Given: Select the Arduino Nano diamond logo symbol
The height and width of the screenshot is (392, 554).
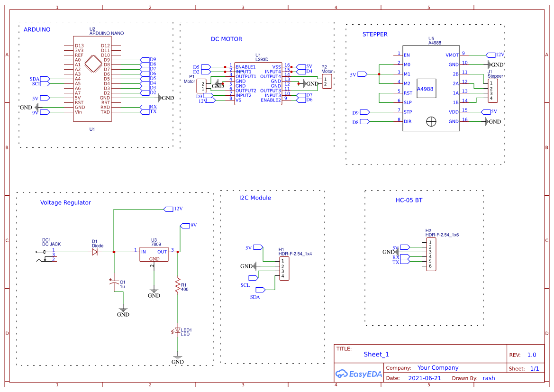Looking at the screenshot, I should [x=93, y=64].
